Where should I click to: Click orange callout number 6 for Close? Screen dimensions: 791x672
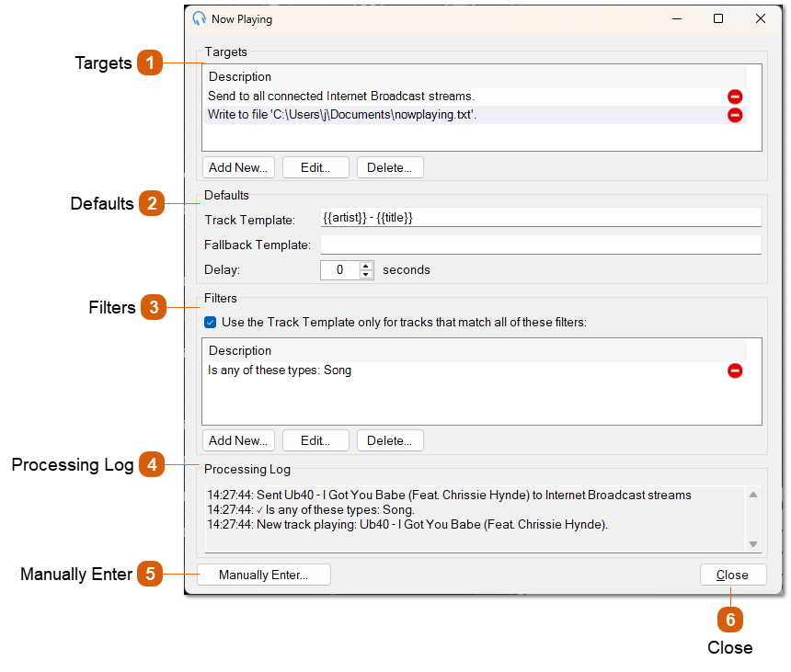coord(730,621)
